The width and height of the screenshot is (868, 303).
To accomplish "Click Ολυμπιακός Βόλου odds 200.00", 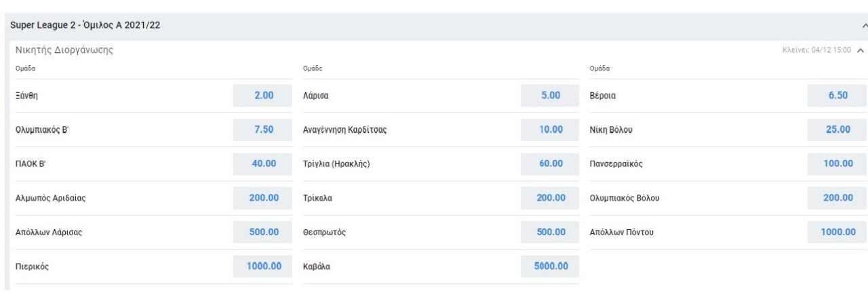I will 837,198.
